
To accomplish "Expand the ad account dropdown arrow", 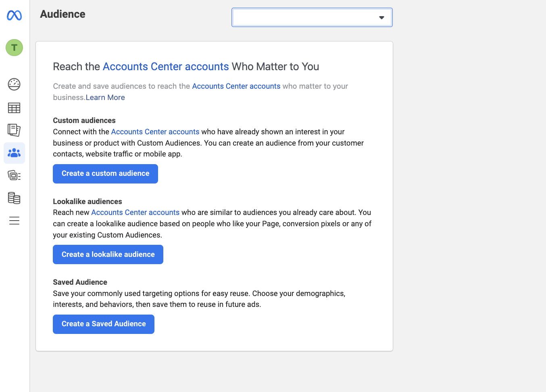I will (381, 17).
